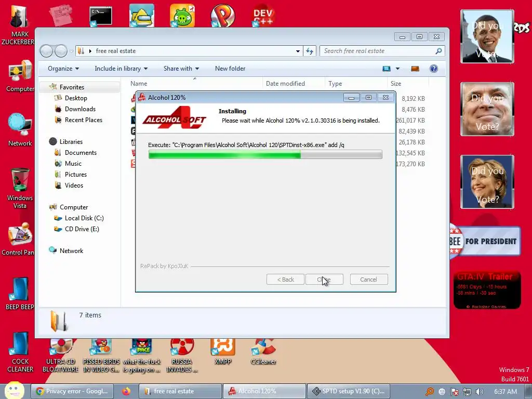Select Local Disk (C:) in navigation pane
This screenshot has width=532, height=399.
click(x=84, y=218)
